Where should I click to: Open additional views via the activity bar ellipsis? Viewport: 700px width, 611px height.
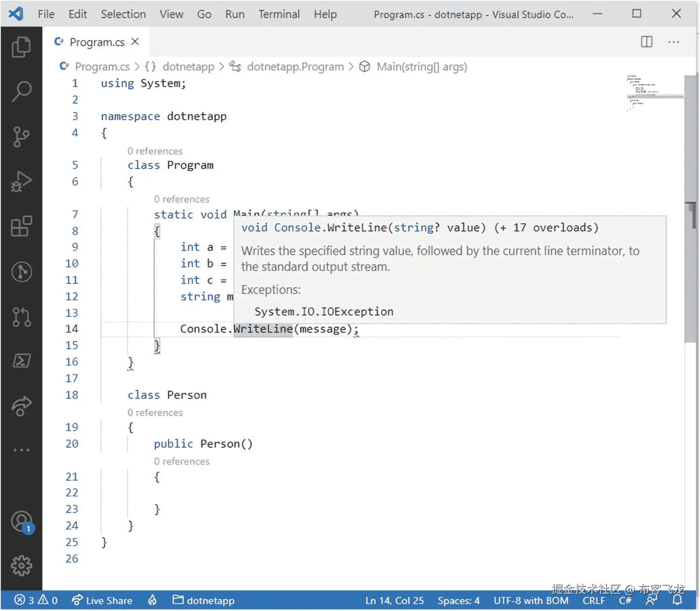coord(21,449)
